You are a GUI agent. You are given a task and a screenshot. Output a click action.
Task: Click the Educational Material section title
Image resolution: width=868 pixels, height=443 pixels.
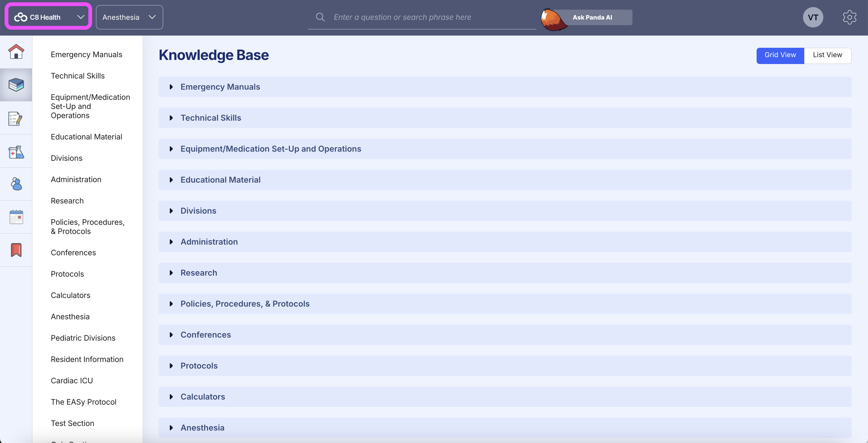click(220, 180)
